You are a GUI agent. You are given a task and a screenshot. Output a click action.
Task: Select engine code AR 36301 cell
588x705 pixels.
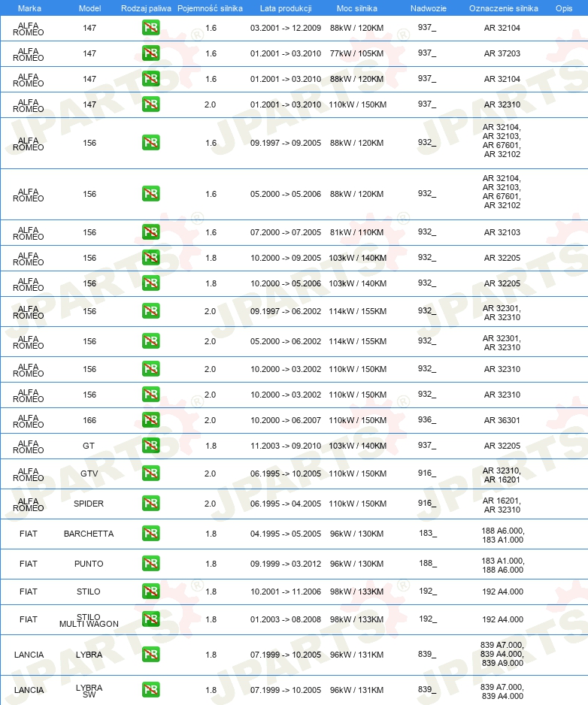[x=502, y=420]
